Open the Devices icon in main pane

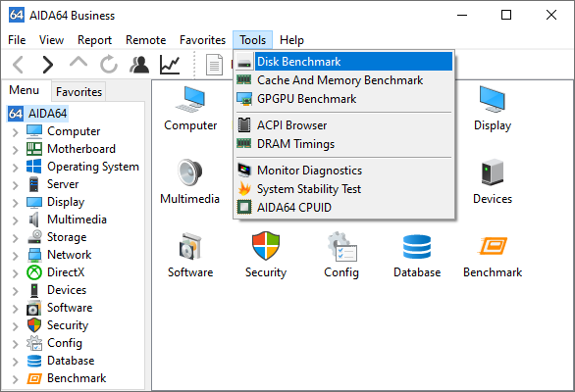[x=493, y=181]
